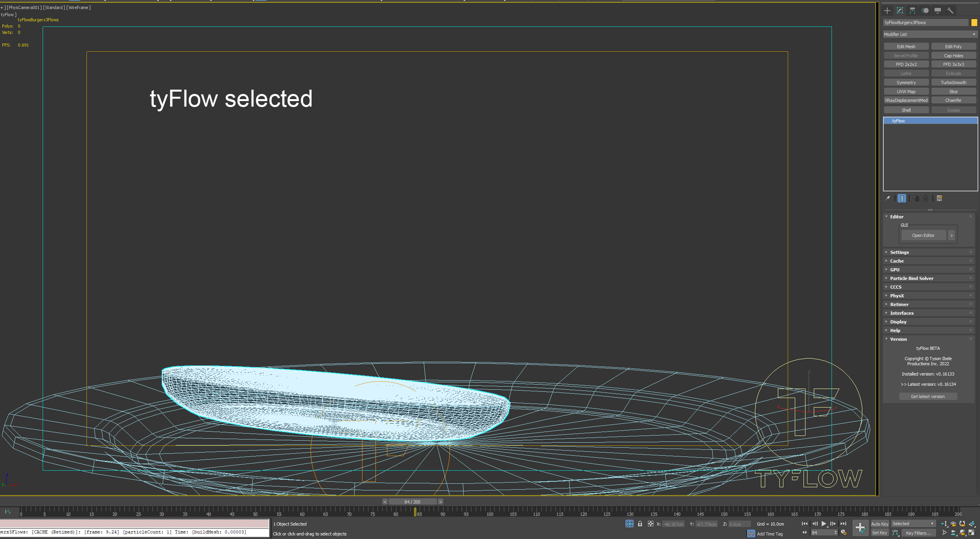
Task: Click the Time Configuration icon
Action: [x=844, y=532]
